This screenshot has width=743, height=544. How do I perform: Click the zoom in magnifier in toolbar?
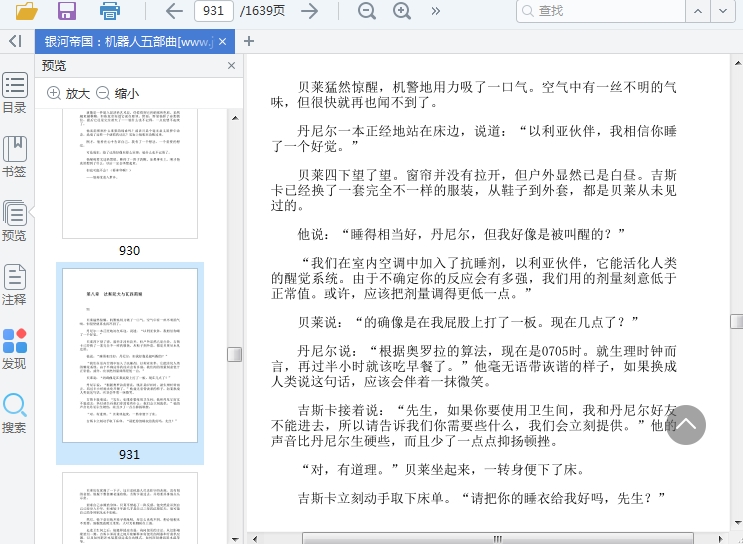pos(402,11)
